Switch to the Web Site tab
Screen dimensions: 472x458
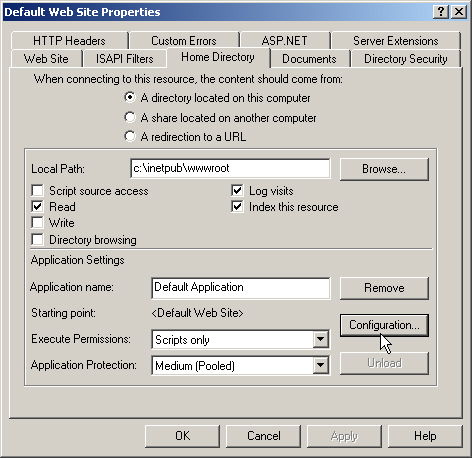click(46, 59)
